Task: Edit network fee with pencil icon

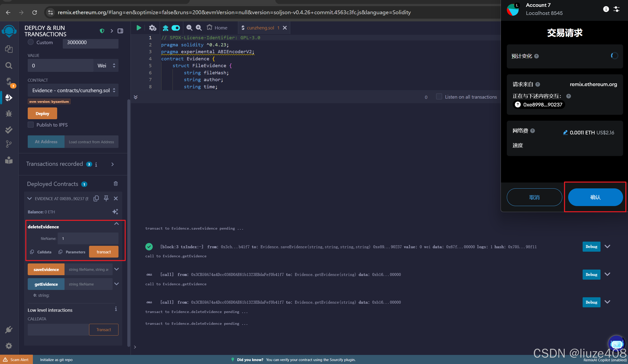Action: (565, 132)
